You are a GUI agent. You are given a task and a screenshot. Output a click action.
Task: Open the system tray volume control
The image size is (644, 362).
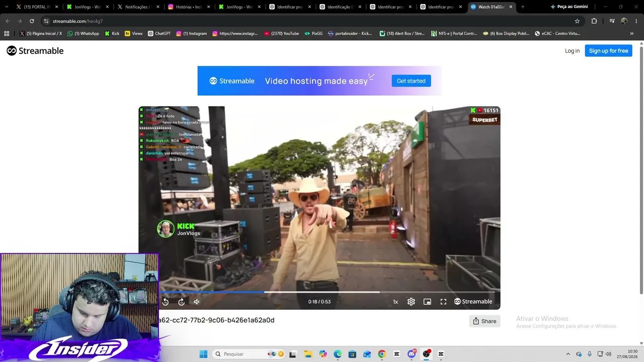608,354
